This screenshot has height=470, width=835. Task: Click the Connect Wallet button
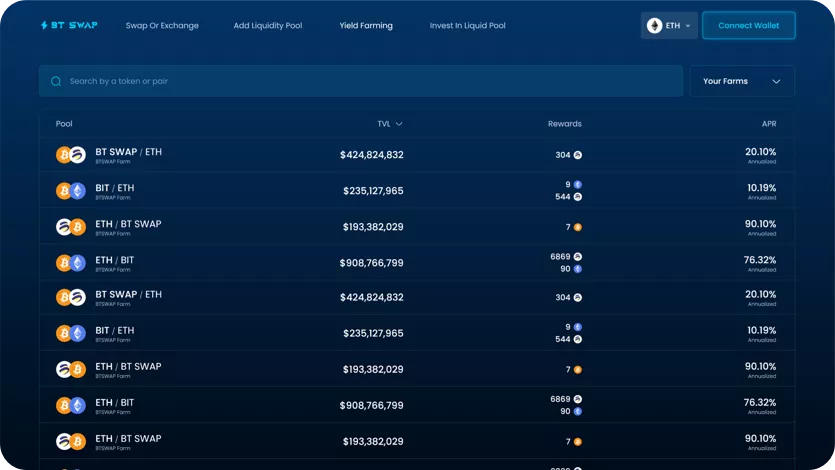[x=749, y=26]
